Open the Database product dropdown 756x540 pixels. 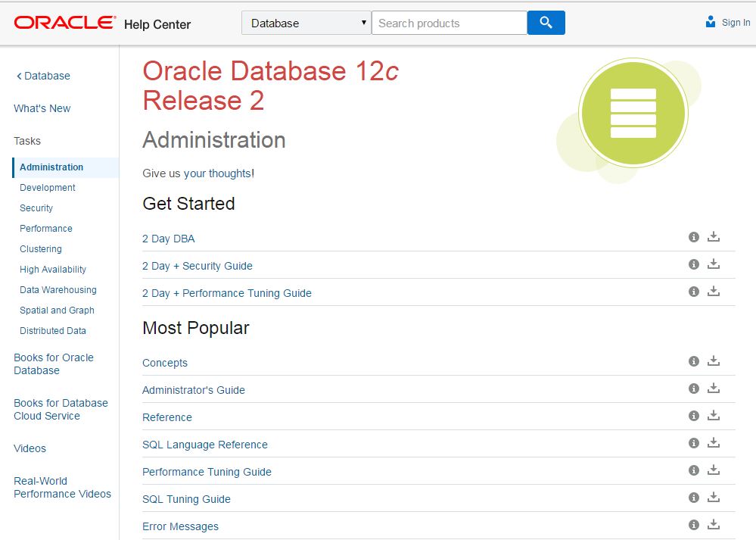pos(306,23)
